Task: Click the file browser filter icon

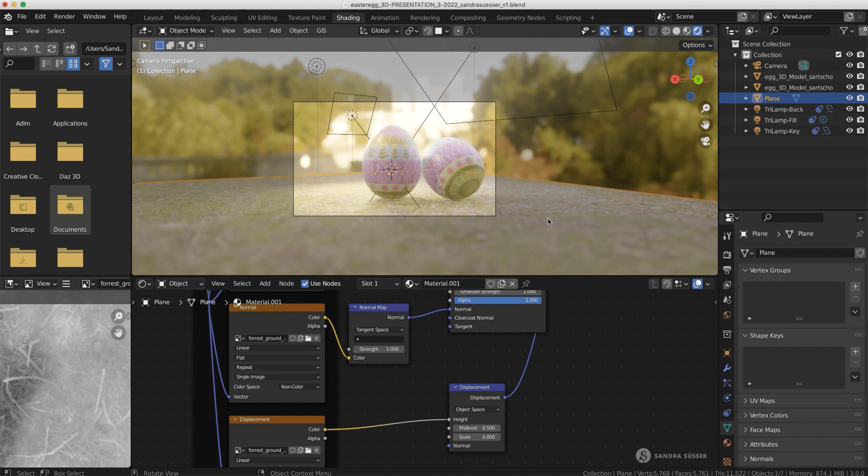Action: (x=106, y=64)
